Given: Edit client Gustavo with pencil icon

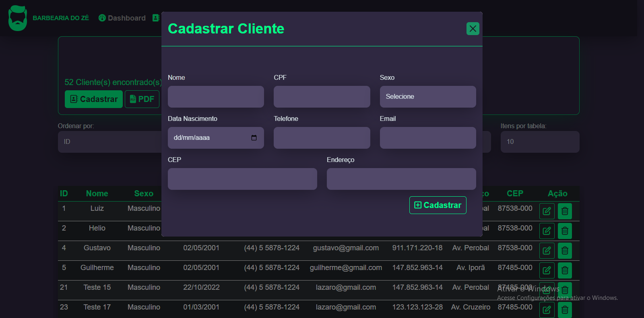Looking at the screenshot, I should [x=547, y=251].
